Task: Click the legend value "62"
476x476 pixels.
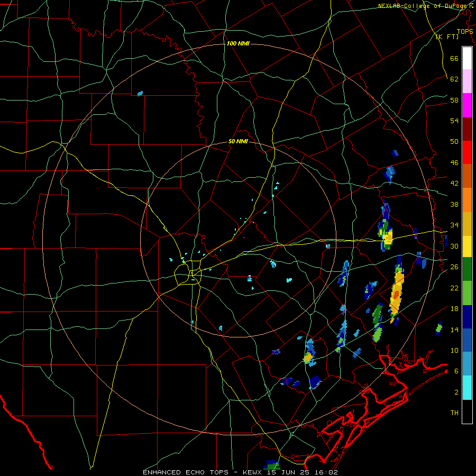Action: point(454,79)
